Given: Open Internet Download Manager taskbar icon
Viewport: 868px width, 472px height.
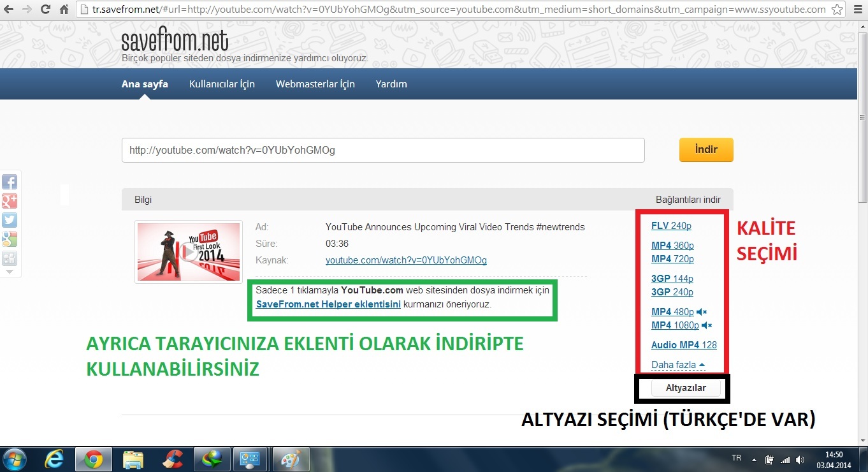Looking at the screenshot, I should pos(212,459).
